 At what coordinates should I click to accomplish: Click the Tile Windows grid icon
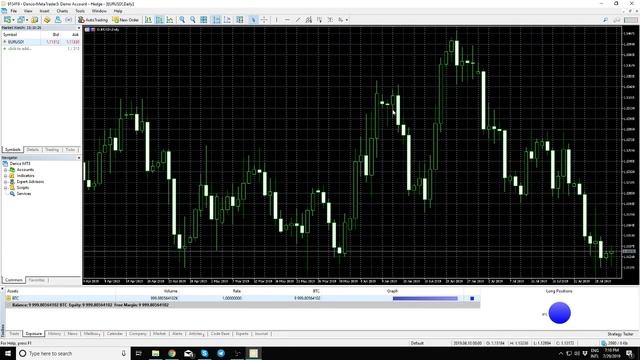pos(203,20)
